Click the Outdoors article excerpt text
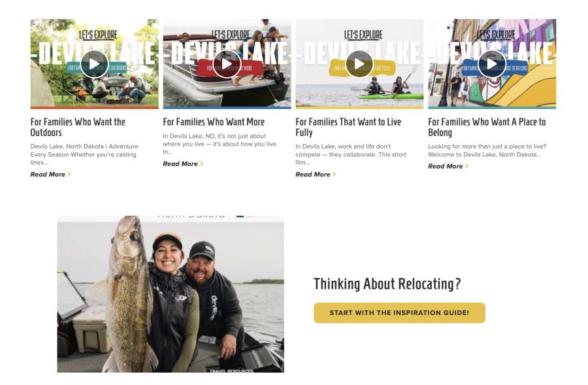The image size is (588, 385). point(84,154)
